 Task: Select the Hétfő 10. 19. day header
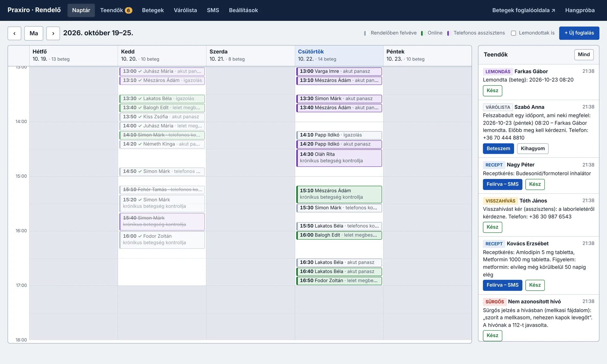(x=73, y=56)
